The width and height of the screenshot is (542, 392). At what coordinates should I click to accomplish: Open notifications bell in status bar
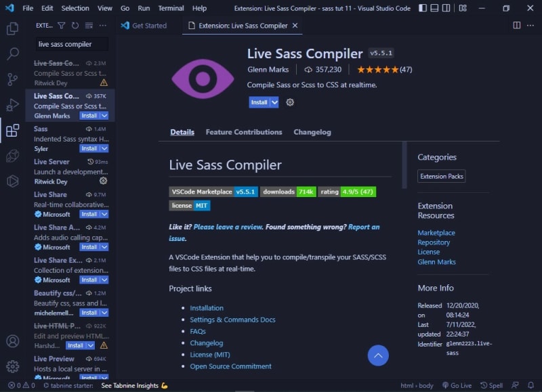(x=531, y=385)
